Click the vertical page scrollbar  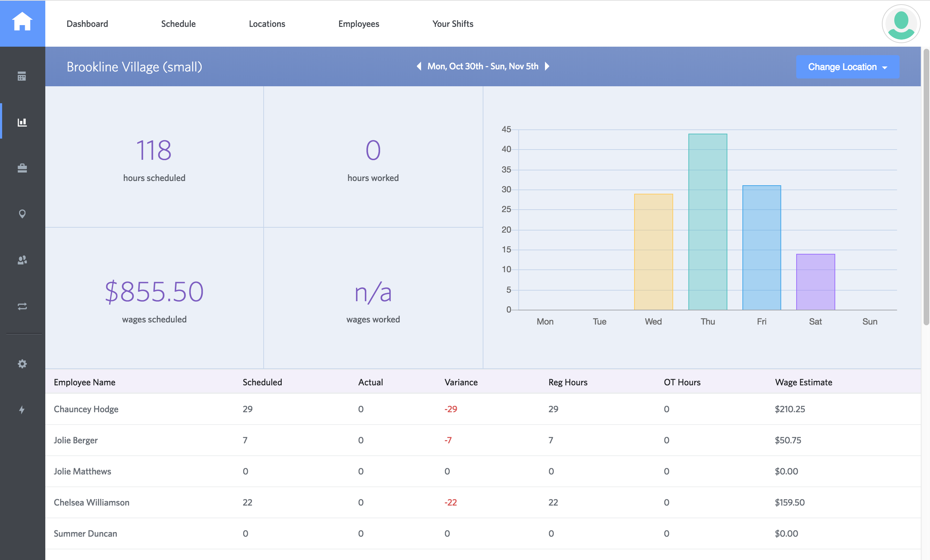926,187
